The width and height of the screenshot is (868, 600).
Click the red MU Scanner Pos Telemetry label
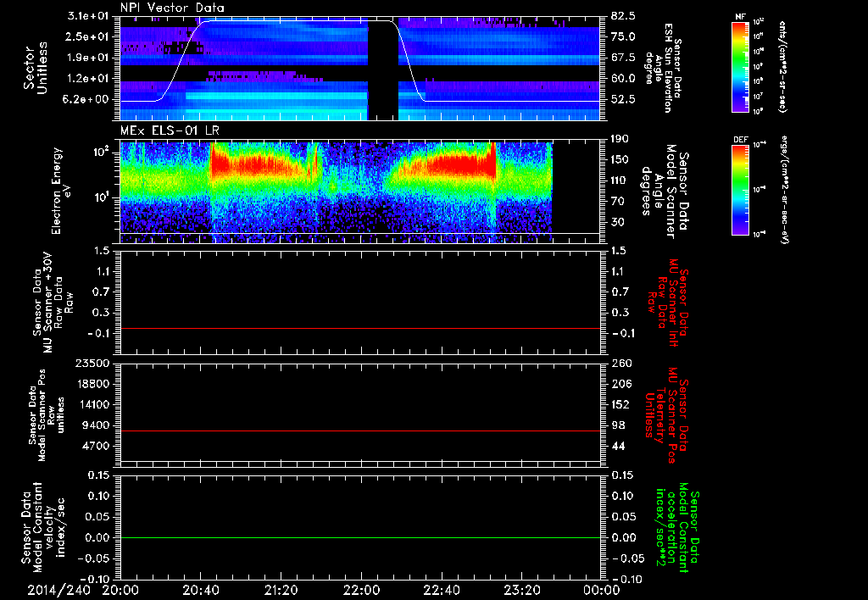pos(666,415)
